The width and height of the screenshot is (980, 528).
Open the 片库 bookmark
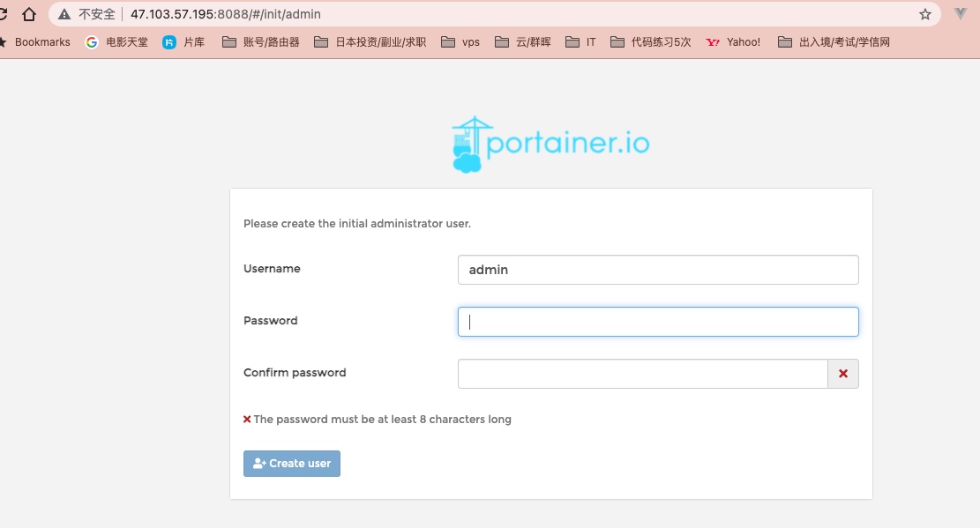183,41
